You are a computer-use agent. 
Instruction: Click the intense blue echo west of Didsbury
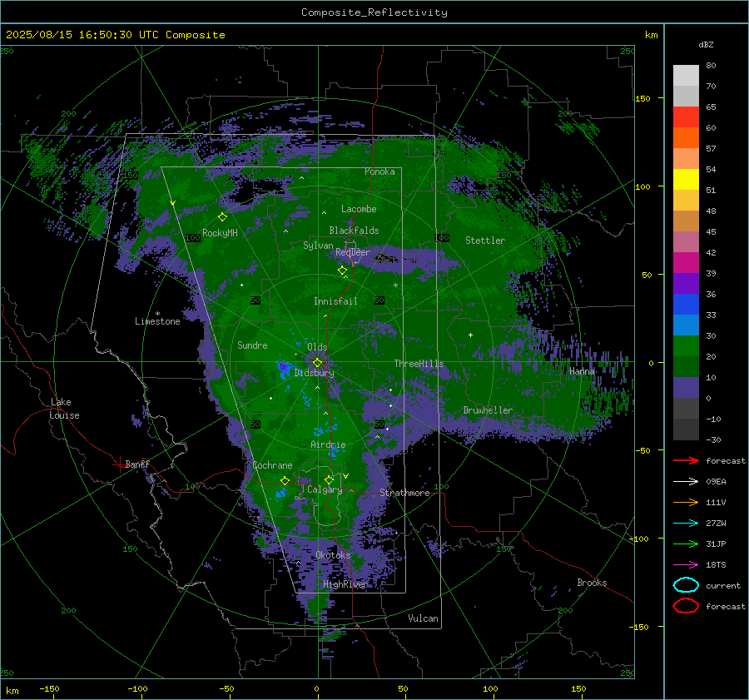[x=283, y=367]
